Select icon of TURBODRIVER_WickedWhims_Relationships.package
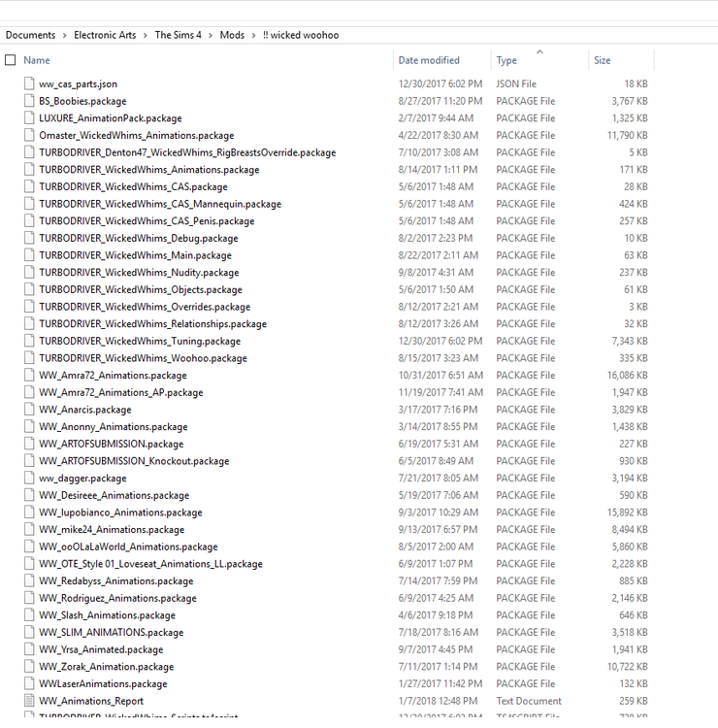 [29, 323]
